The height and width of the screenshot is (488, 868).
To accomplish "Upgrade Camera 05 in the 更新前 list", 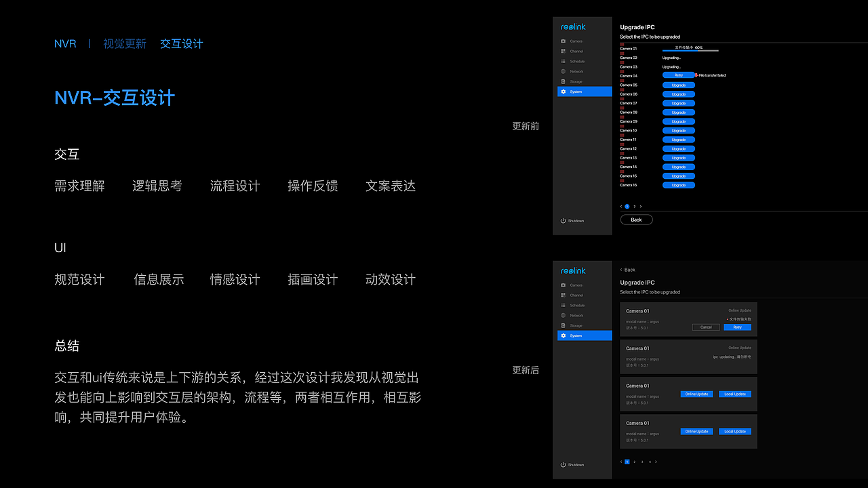I will tap(679, 85).
